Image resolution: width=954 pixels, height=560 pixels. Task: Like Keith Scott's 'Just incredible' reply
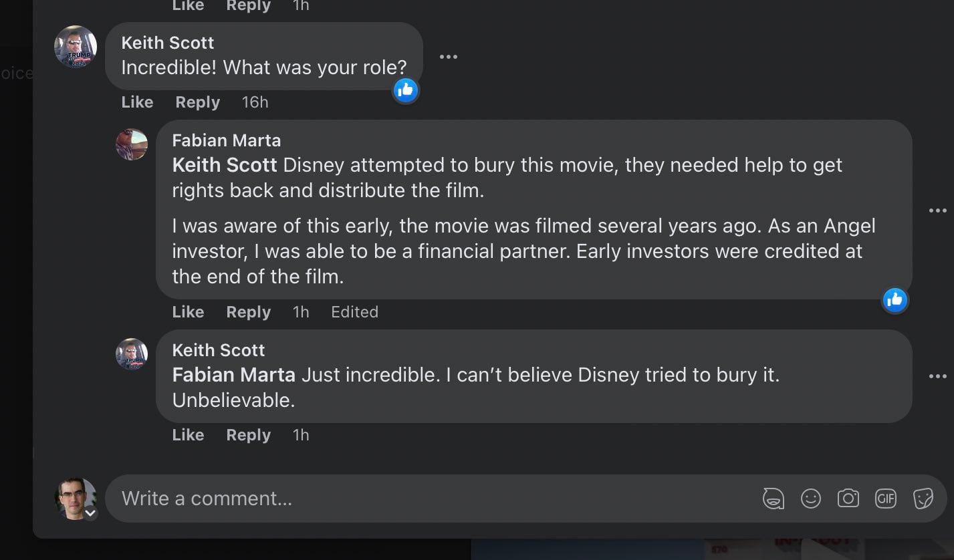click(188, 435)
